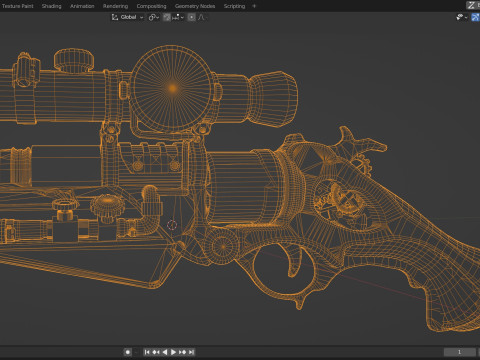Image resolution: width=480 pixels, height=360 pixels.
Task: Toggle the auto keying record button
Action: pyautogui.click(x=127, y=352)
